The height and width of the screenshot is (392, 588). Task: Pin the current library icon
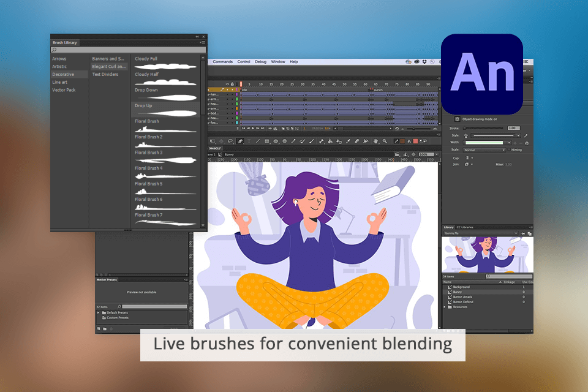pos(522,233)
